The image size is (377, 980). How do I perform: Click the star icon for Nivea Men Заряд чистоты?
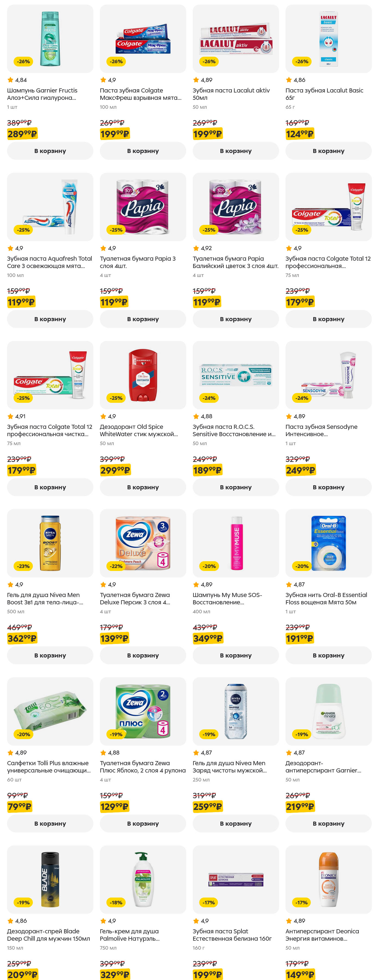pos(196,752)
